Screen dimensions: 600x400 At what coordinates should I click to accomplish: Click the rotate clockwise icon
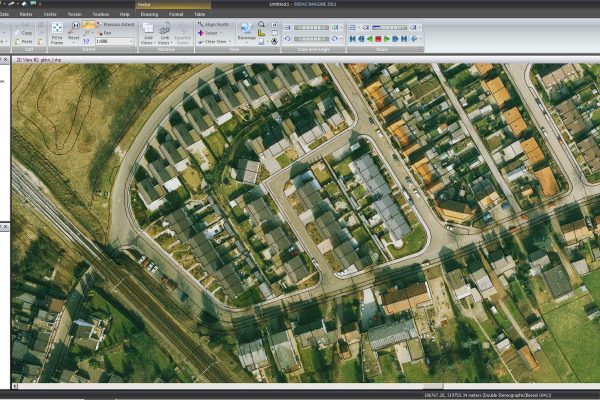(335, 39)
